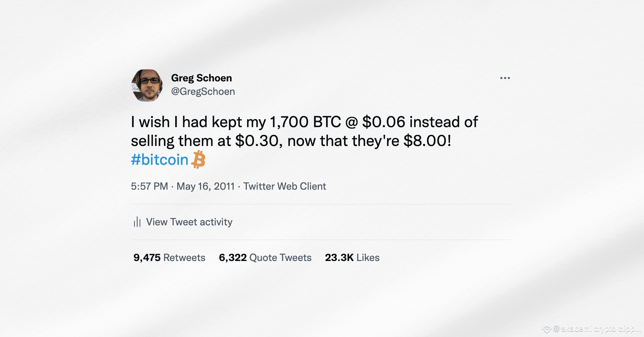
Task: Click the Twitter Web Client source label
Action: point(285,186)
